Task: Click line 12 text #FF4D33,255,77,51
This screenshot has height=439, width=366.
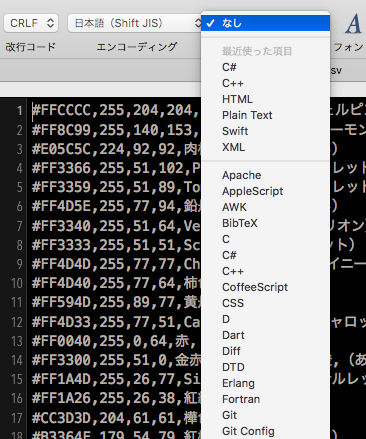Action: click(104, 322)
